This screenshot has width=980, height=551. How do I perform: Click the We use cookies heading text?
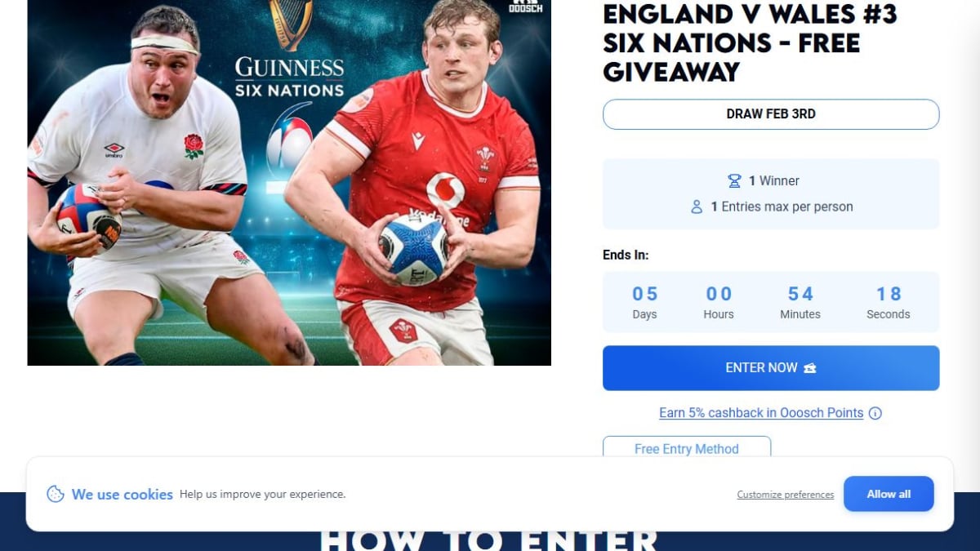coord(122,495)
